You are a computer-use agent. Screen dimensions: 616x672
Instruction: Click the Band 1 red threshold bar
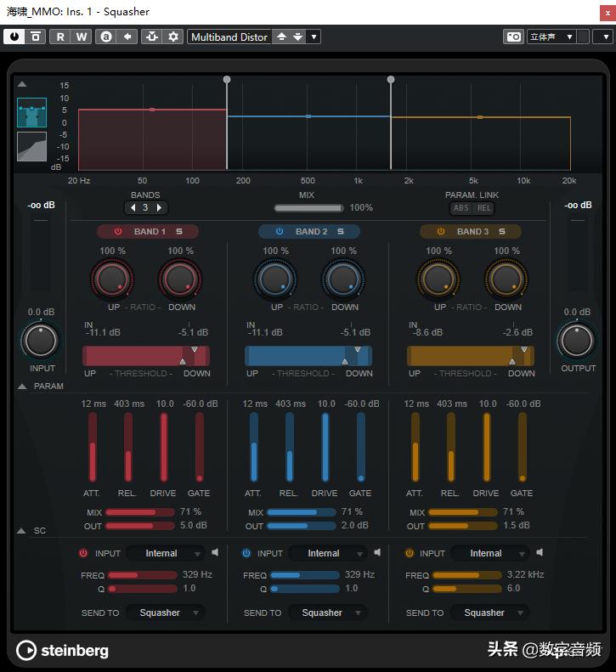(146, 356)
